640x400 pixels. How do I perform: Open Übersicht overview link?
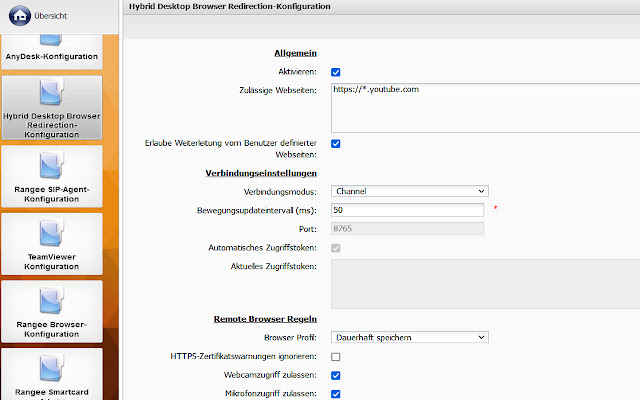[51, 16]
